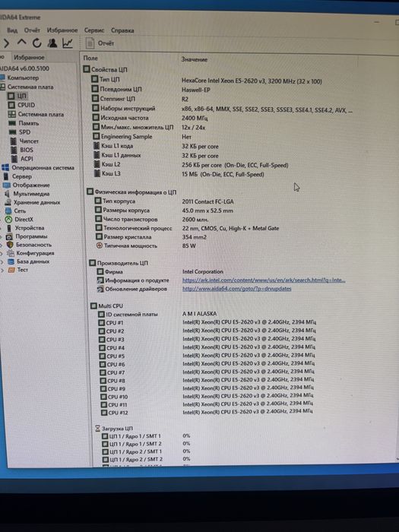This screenshot has height=532, width=399.
Task: Select the Программы tree item
Action: point(27,236)
